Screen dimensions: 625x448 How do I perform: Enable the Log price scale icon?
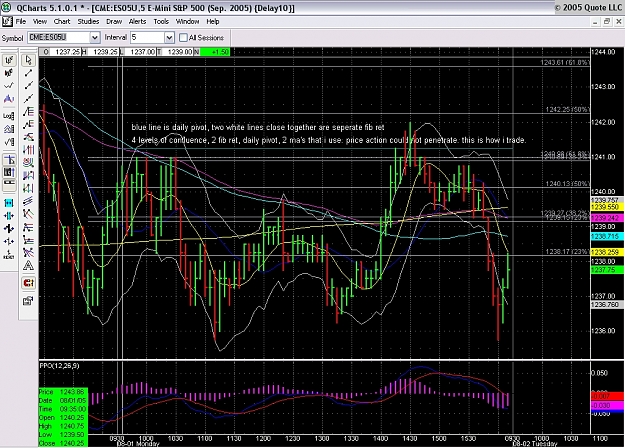(9, 116)
